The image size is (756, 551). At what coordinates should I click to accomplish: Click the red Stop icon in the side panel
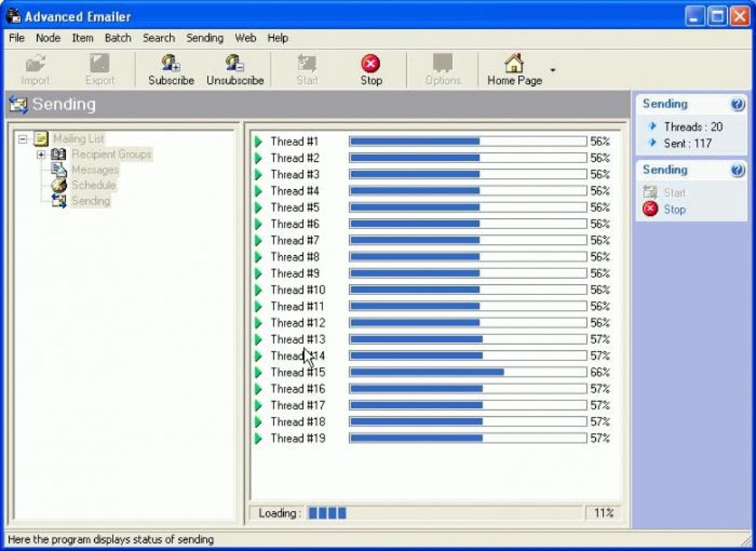pos(650,209)
